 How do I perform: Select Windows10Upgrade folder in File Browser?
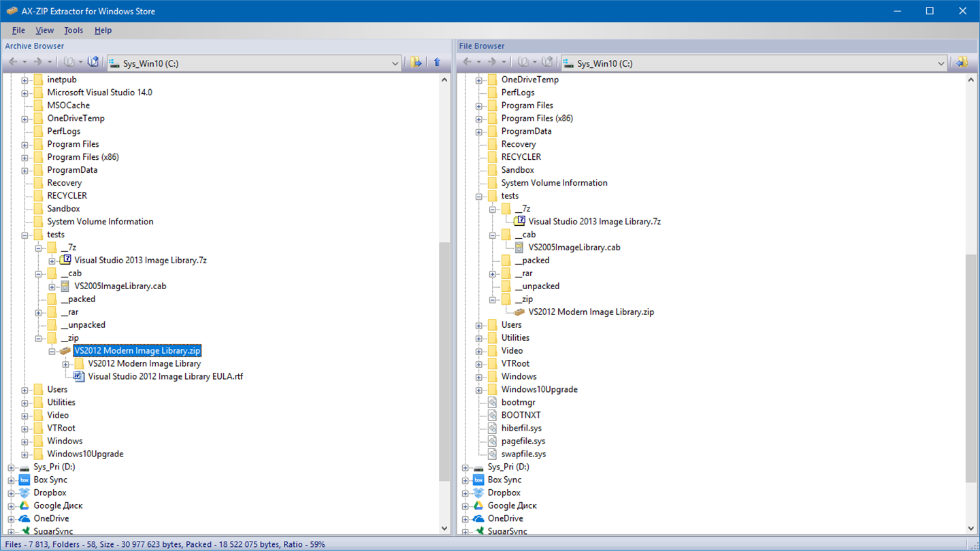click(x=539, y=389)
